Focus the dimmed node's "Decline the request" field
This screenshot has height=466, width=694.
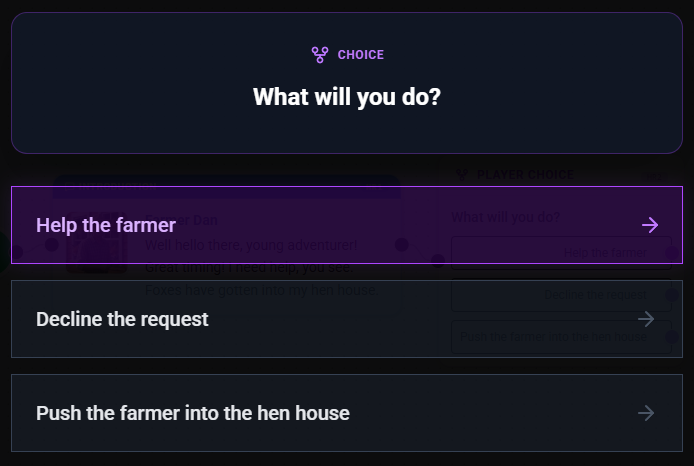(x=560, y=295)
